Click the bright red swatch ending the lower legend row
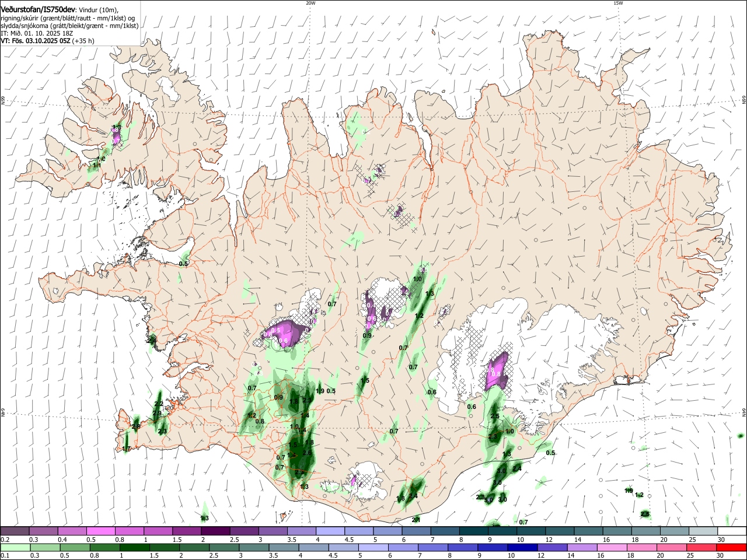The image size is (747, 560). click(x=732, y=547)
